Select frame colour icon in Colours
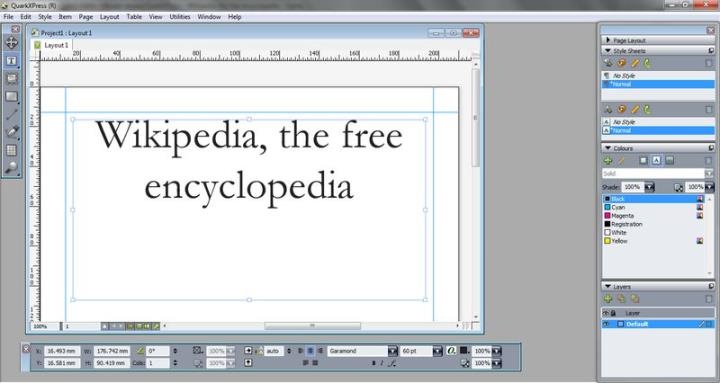The width and height of the screenshot is (720, 383). point(643,160)
